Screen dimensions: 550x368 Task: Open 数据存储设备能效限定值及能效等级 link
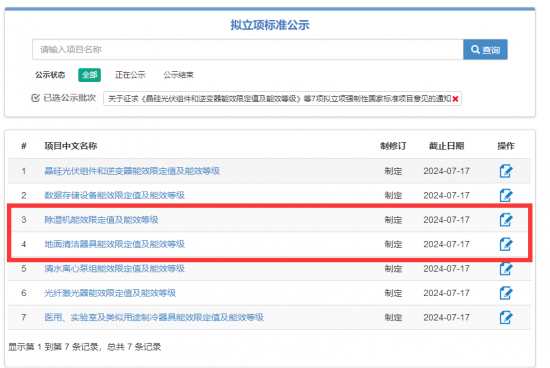(114, 195)
